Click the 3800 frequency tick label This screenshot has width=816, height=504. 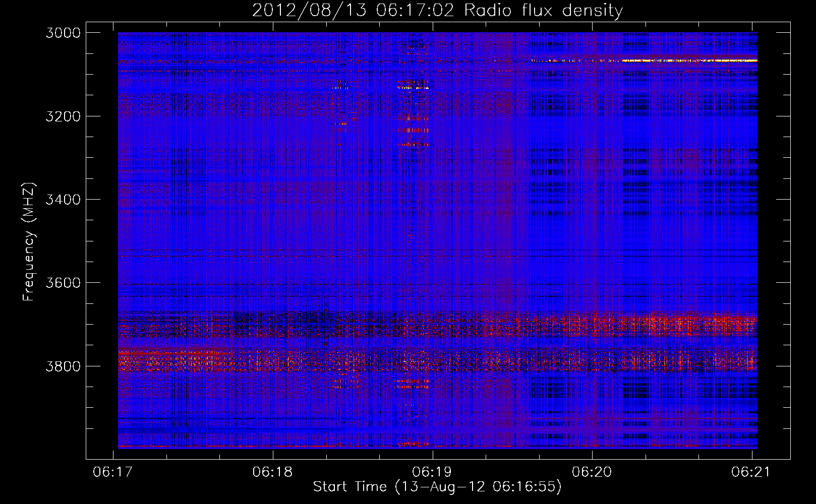coord(63,366)
